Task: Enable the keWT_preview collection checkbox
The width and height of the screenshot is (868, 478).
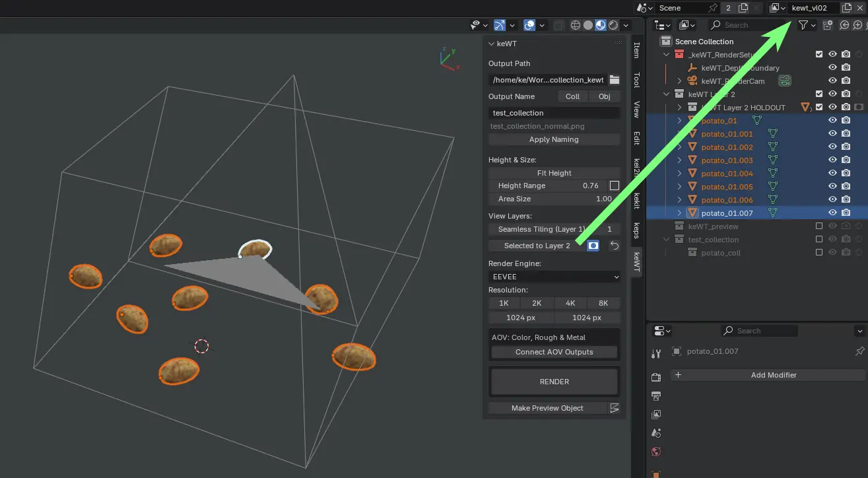Action: 819,226
